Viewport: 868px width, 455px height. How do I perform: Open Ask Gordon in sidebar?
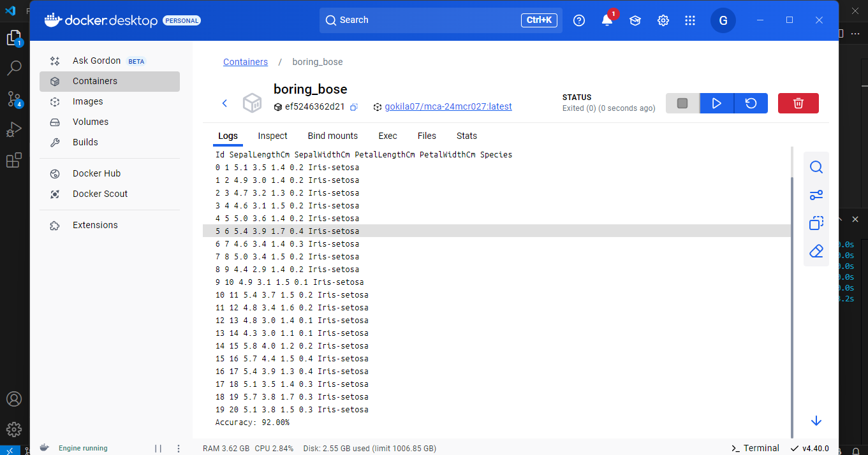[110, 61]
